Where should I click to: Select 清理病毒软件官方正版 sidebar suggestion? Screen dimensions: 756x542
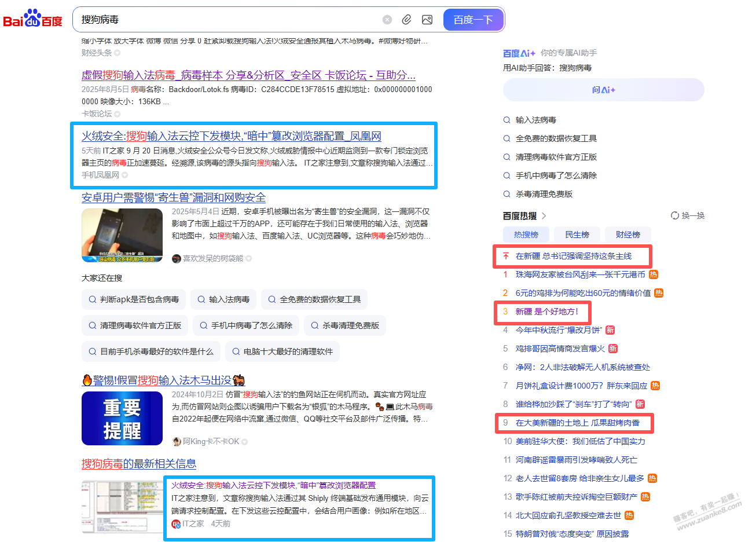(556, 157)
